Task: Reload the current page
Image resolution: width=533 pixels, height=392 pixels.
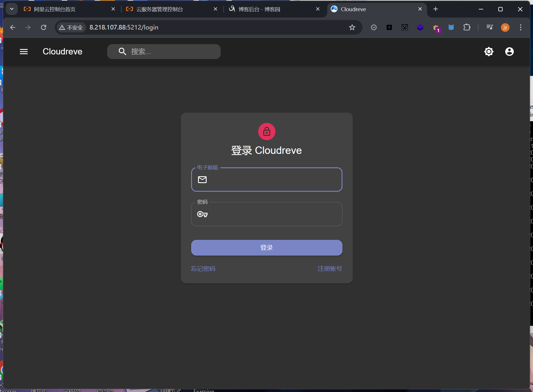Action: [x=44, y=28]
